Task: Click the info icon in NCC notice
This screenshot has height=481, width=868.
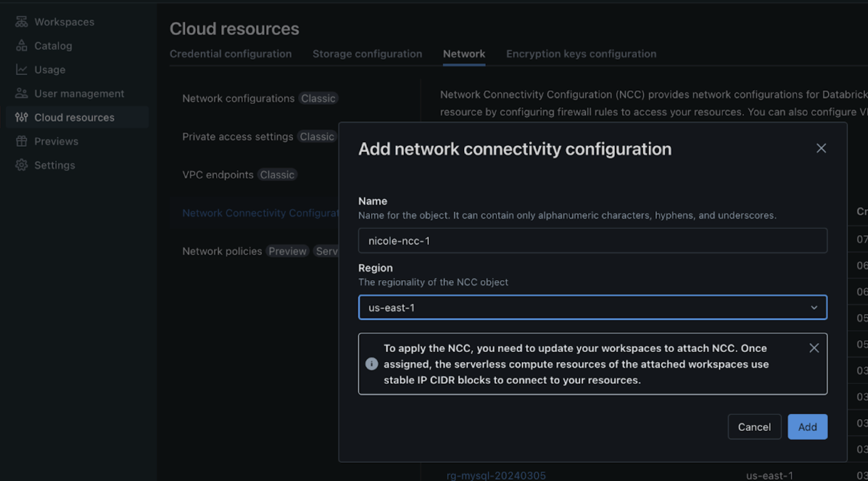Action: pyautogui.click(x=371, y=364)
